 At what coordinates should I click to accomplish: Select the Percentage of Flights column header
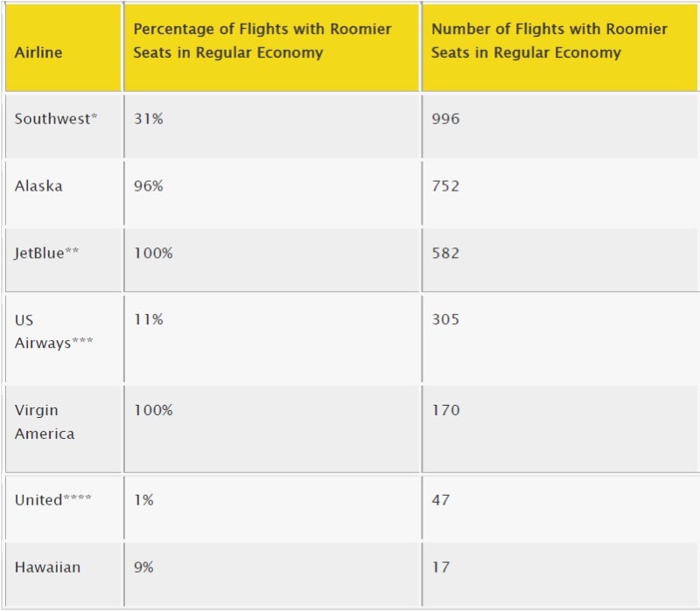click(x=271, y=48)
